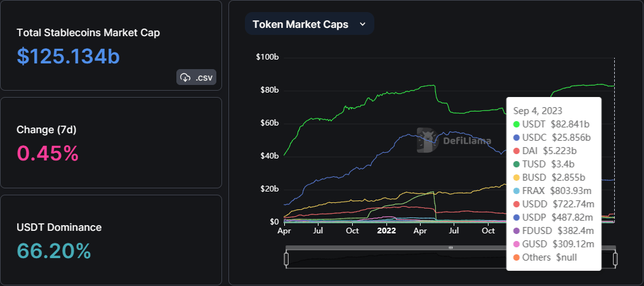Click the red DAI dot in tooltip
The image size is (644, 286).
(x=516, y=151)
